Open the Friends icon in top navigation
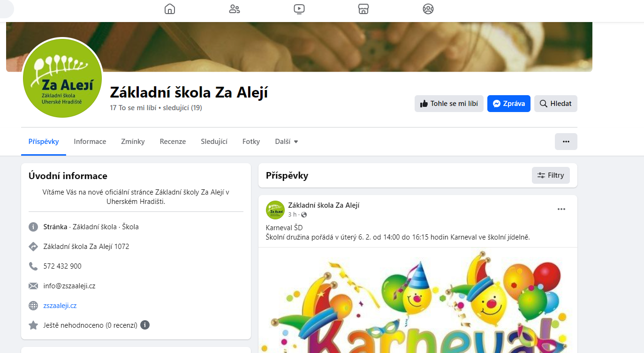The height and width of the screenshot is (353, 644). (235, 9)
